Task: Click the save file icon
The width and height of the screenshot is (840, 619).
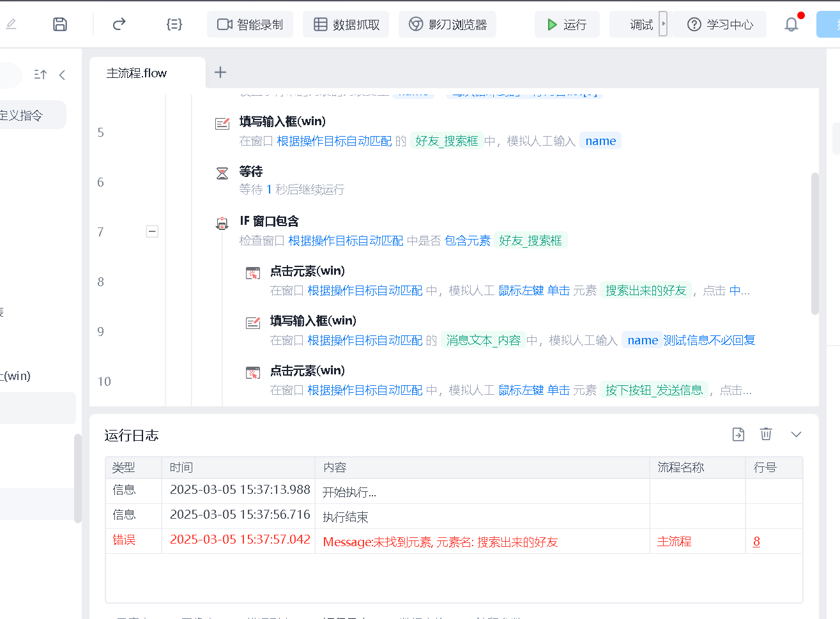Action: click(60, 24)
